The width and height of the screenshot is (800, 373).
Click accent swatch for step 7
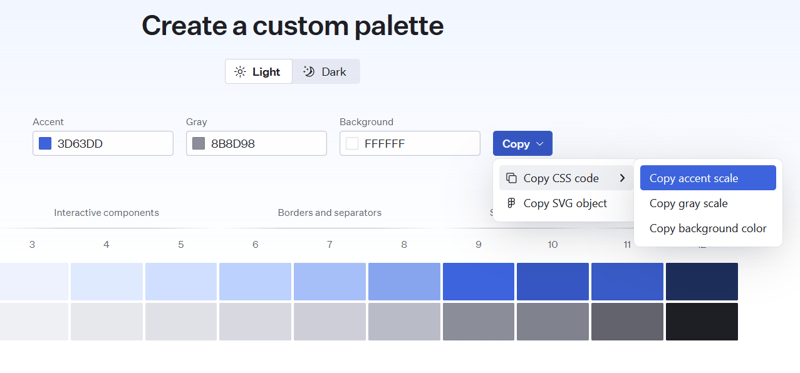[330, 281]
